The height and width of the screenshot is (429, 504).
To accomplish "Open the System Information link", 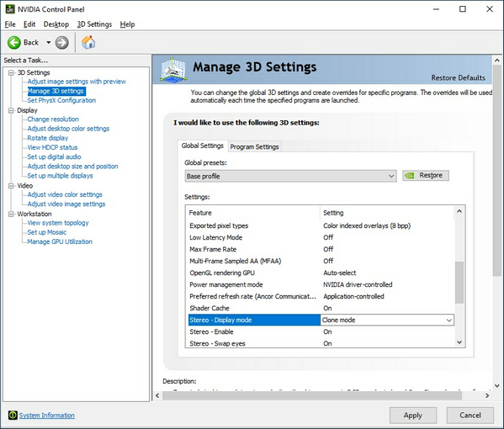I will pos(47,416).
